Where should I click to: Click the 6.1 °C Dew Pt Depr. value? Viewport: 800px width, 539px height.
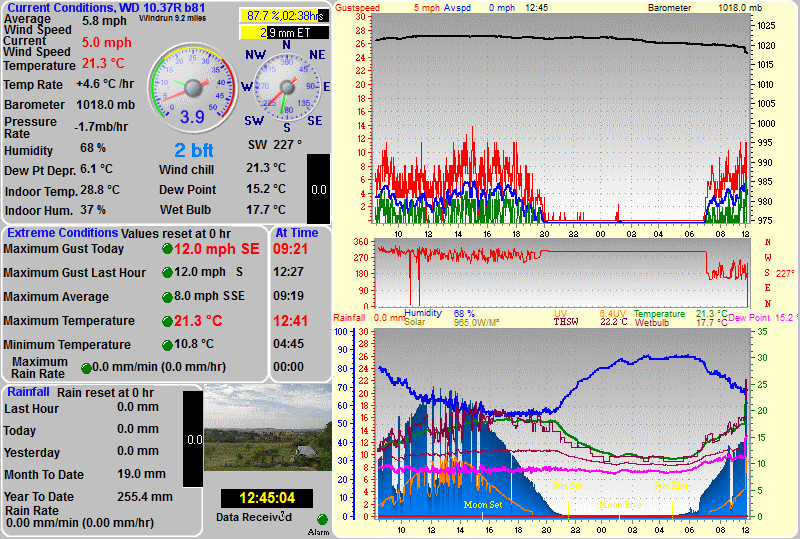(x=96, y=169)
